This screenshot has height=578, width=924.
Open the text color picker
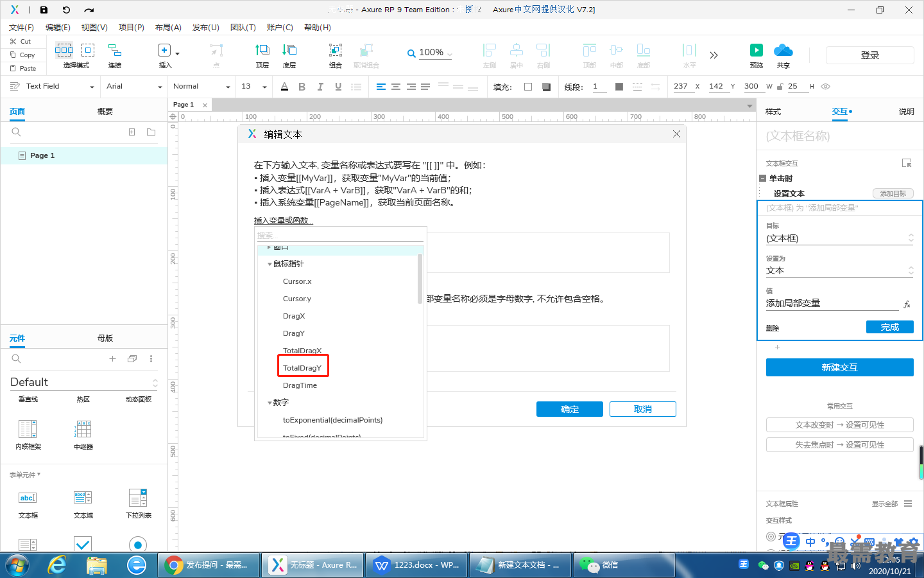click(x=284, y=87)
